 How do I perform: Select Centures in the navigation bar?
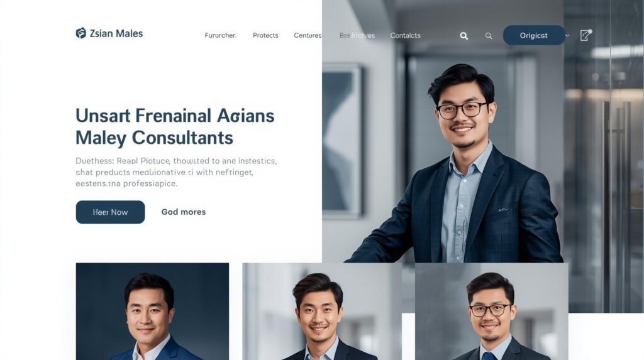coord(308,35)
